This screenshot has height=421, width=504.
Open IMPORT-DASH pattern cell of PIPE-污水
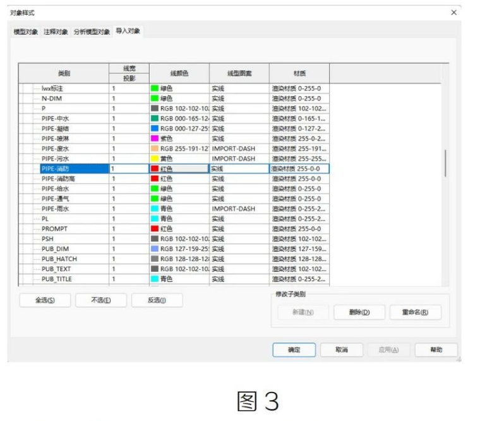pos(239,159)
